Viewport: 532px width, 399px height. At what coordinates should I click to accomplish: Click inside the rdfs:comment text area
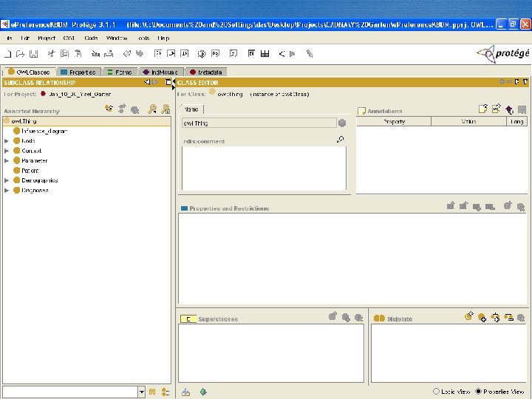pos(264,168)
